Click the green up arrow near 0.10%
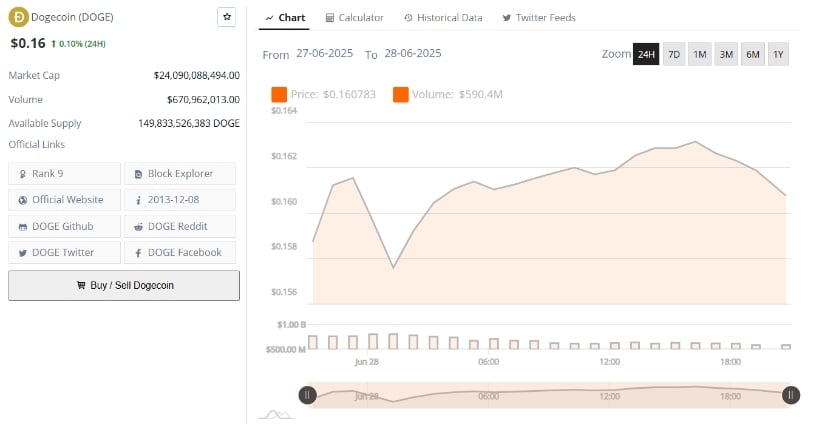Image resolution: width=825 pixels, height=424 pixels. [x=54, y=44]
